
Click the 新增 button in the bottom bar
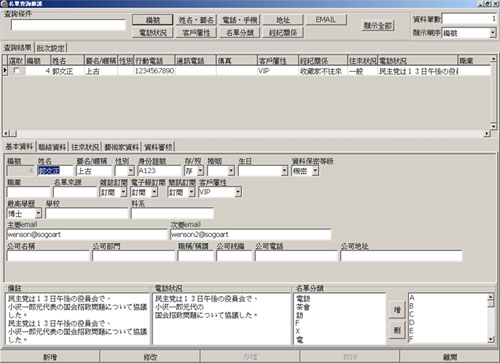(x=50, y=357)
